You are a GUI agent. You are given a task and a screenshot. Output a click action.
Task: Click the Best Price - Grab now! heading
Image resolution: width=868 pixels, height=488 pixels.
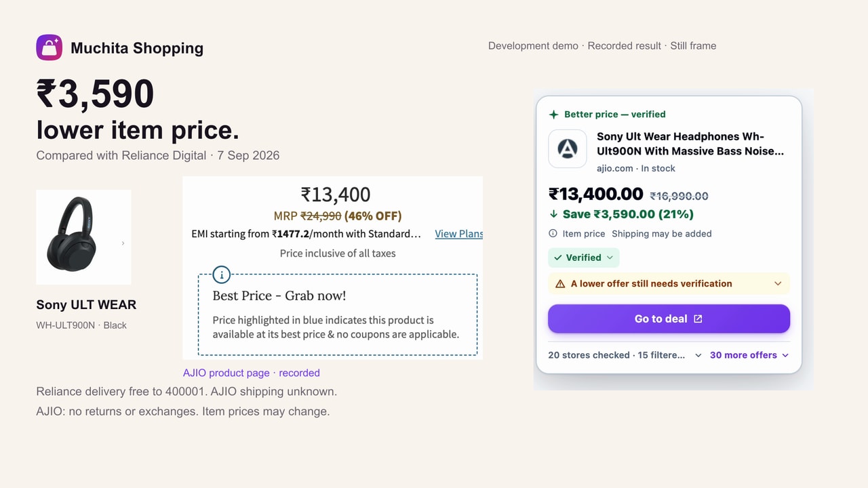[279, 296]
